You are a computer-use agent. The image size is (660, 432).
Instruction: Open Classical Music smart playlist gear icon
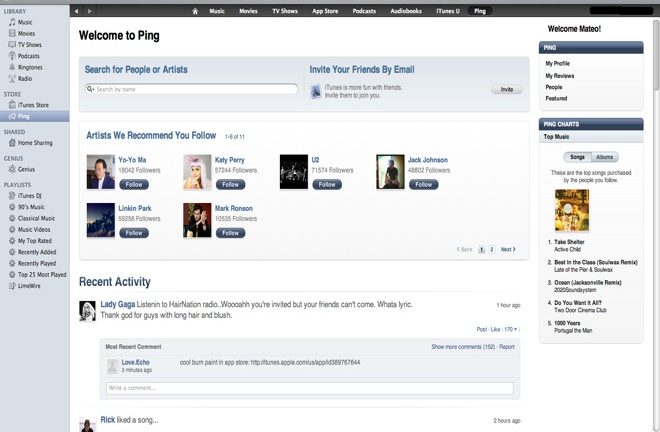point(12,218)
